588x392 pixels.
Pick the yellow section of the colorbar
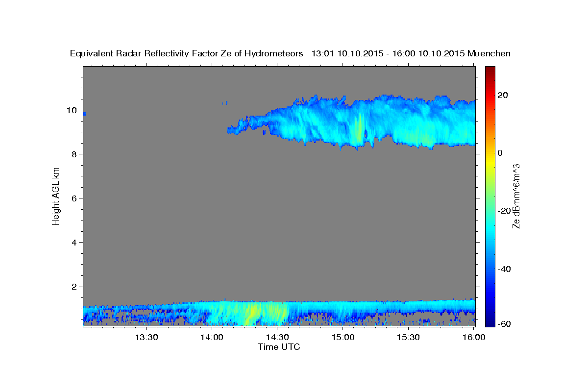490,161
